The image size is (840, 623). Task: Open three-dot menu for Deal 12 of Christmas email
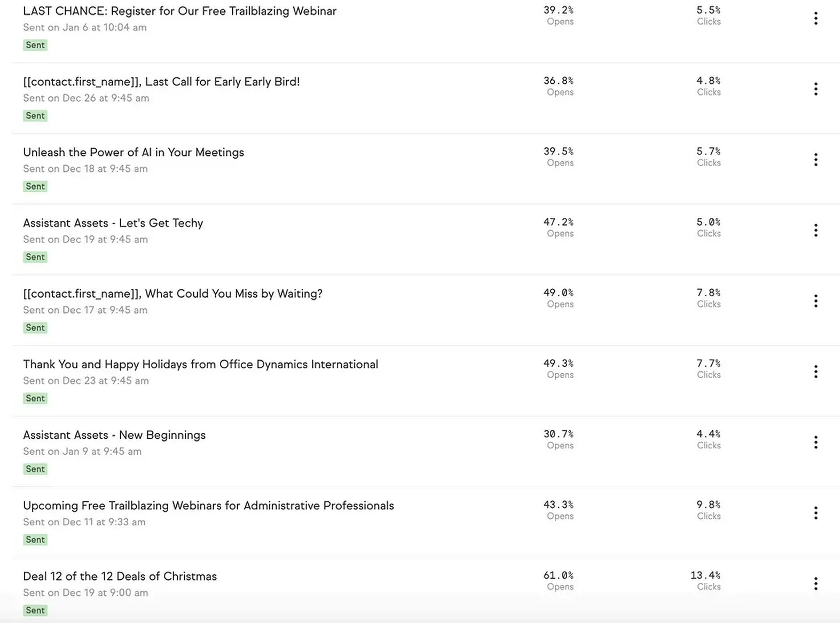click(815, 583)
